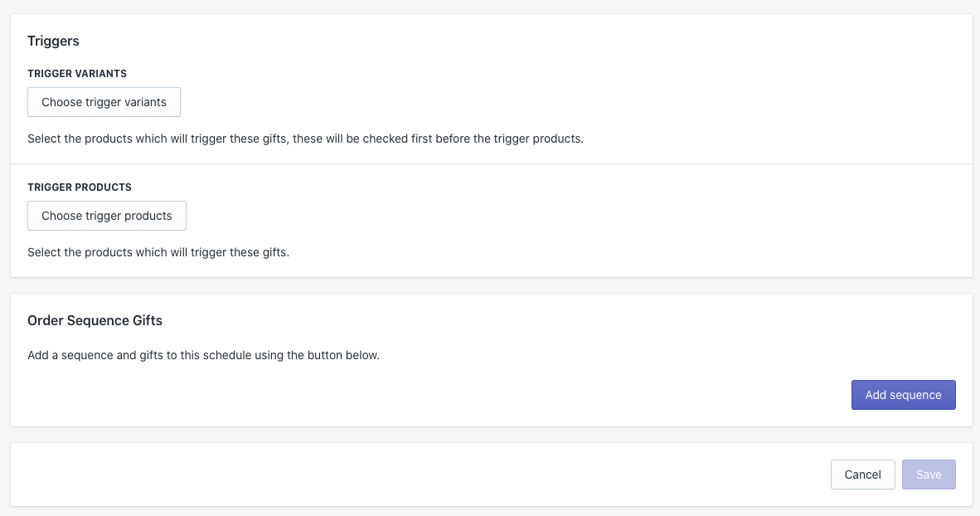Open the Choose trigger products picker
The image size is (980, 516).
(x=107, y=216)
